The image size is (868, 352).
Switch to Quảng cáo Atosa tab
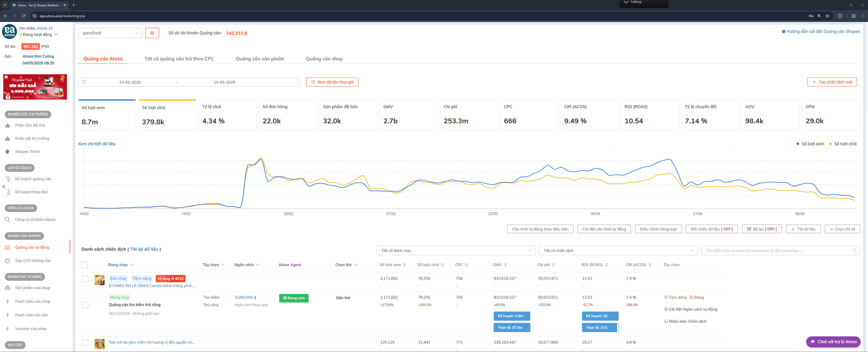tap(103, 59)
